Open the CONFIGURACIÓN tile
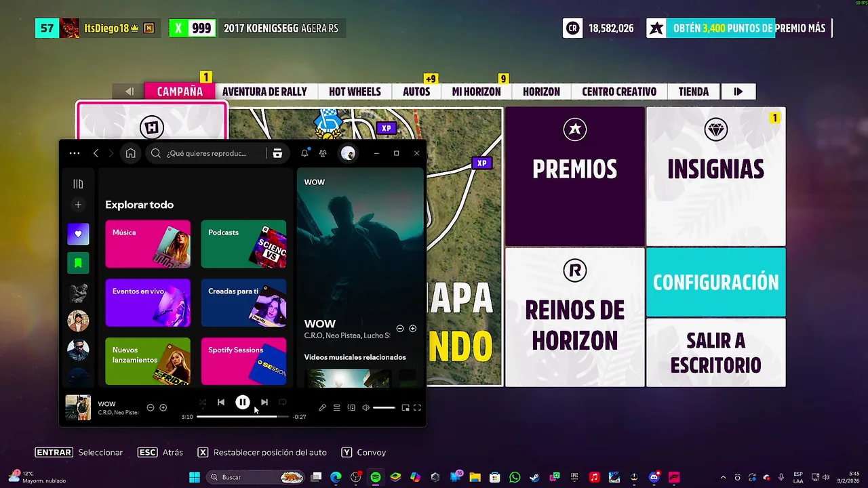 715,282
